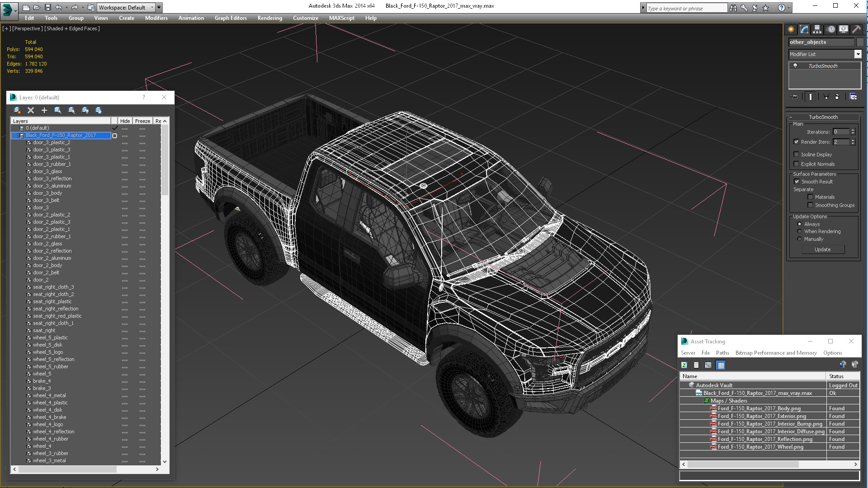Screen dimensions: 868x488
Task: Open the MAXScript menu
Action: point(342,18)
